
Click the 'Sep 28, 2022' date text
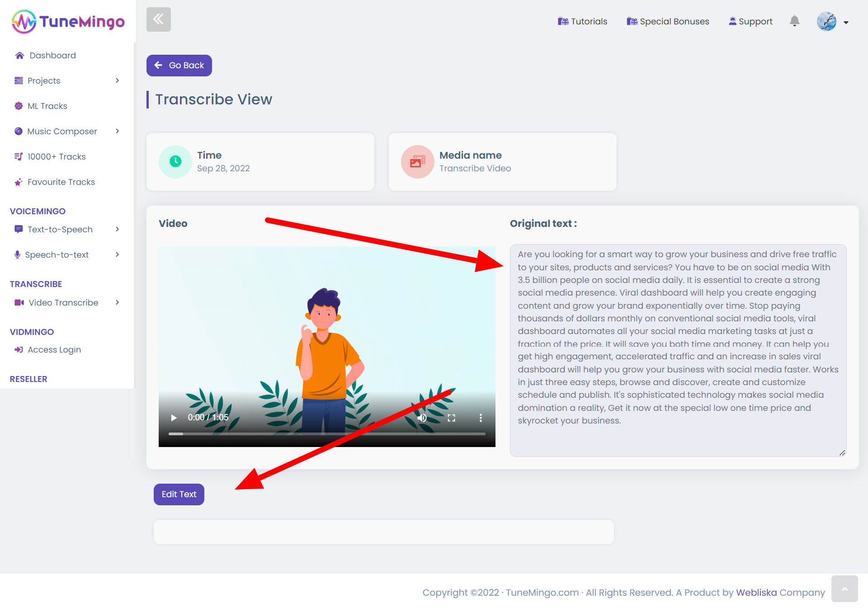[223, 168]
